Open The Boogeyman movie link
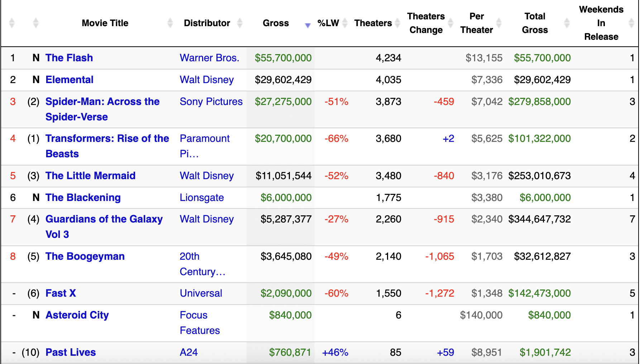The height and width of the screenshot is (364, 640). pyautogui.click(x=85, y=256)
